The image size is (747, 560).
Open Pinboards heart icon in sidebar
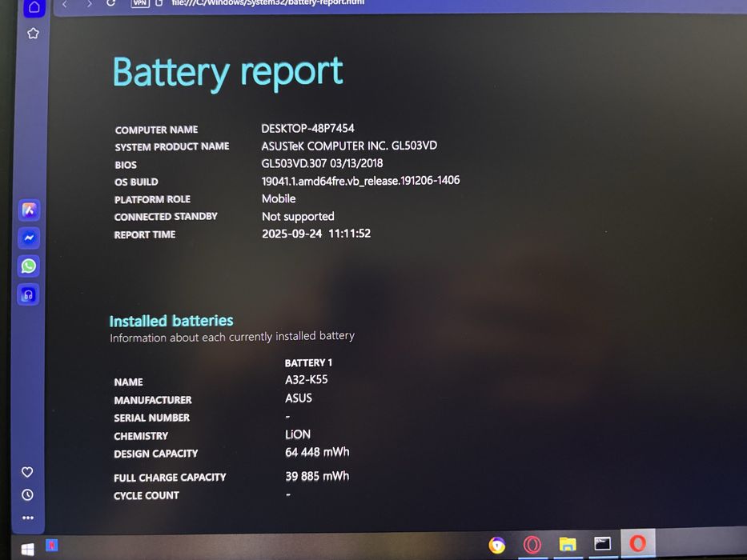[27, 471]
